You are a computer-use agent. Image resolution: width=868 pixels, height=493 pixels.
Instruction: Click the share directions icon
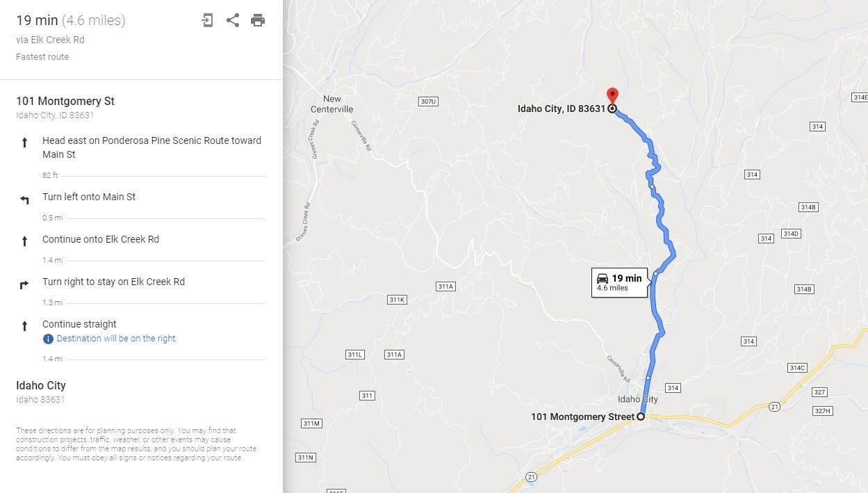click(233, 20)
